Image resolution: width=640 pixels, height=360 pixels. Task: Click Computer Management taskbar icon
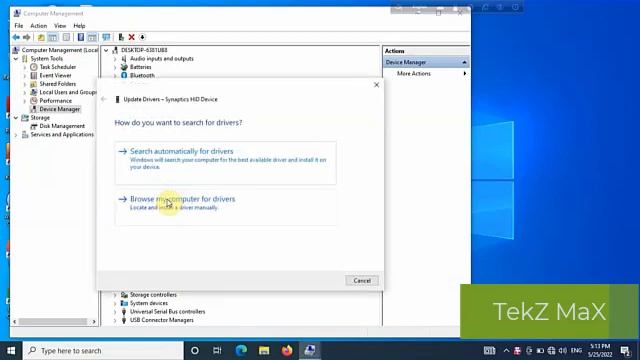point(310,351)
